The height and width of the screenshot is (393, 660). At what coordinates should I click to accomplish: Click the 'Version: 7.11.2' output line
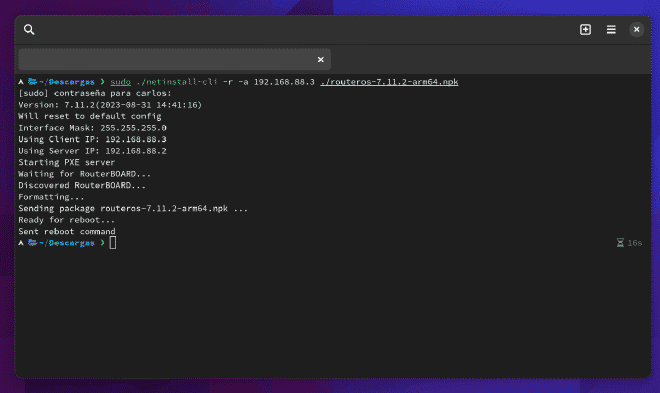pos(110,105)
